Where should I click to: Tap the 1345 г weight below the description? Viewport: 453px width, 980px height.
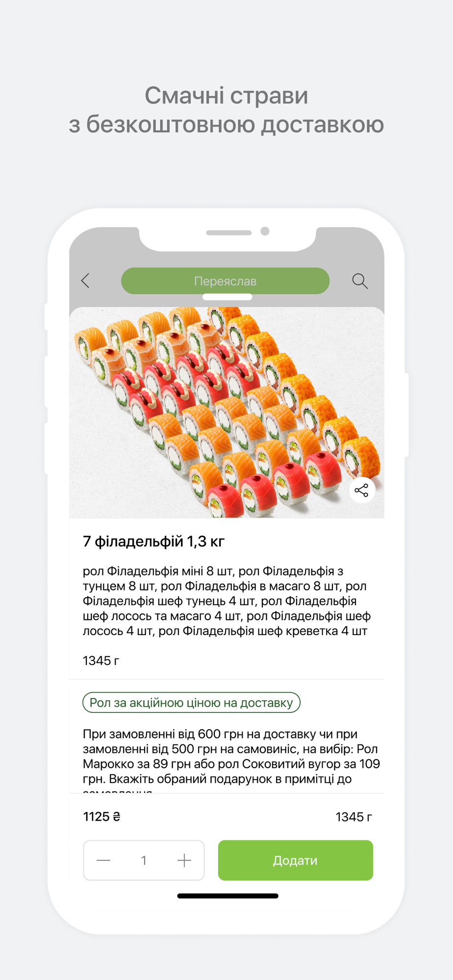click(101, 661)
